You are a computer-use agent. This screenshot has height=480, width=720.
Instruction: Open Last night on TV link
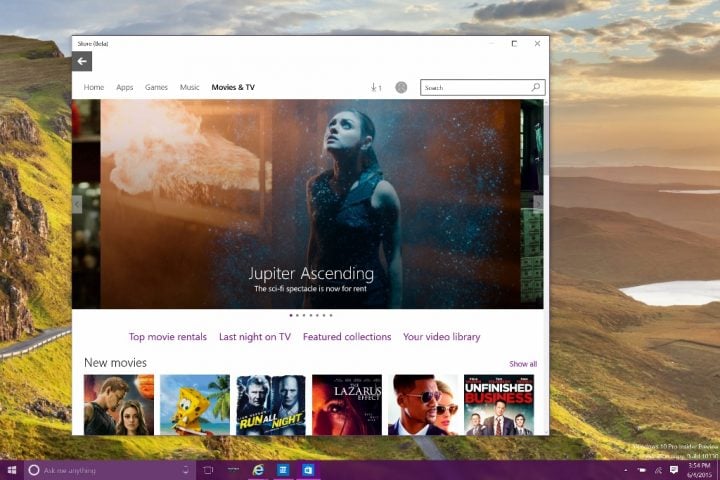pyautogui.click(x=255, y=337)
